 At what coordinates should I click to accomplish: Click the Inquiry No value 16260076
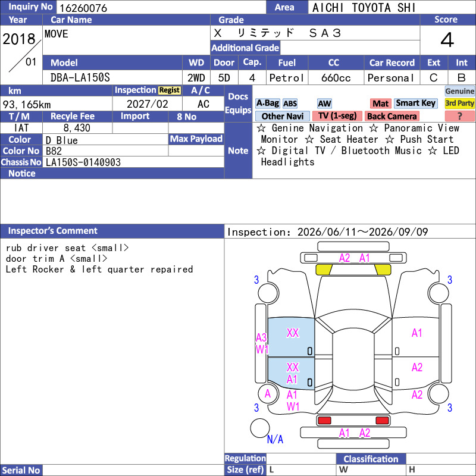[x=83, y=8]
